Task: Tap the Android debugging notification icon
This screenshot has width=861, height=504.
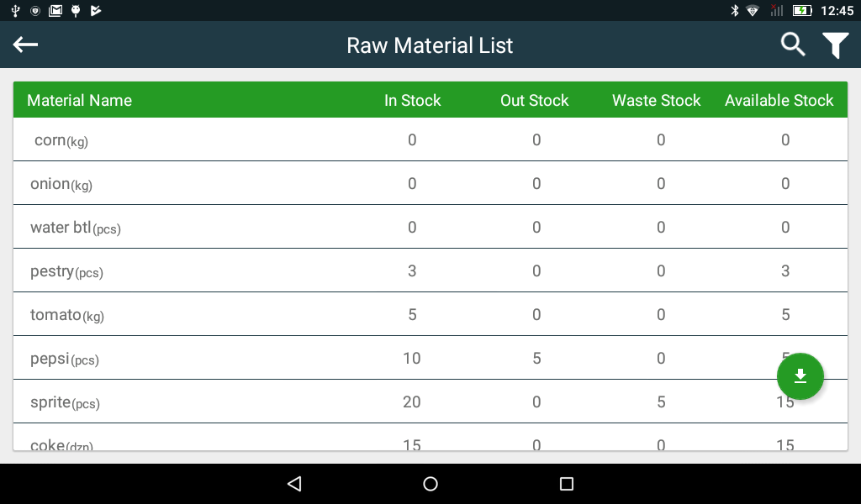Action: pyautogui.click(x=76, y=10)
